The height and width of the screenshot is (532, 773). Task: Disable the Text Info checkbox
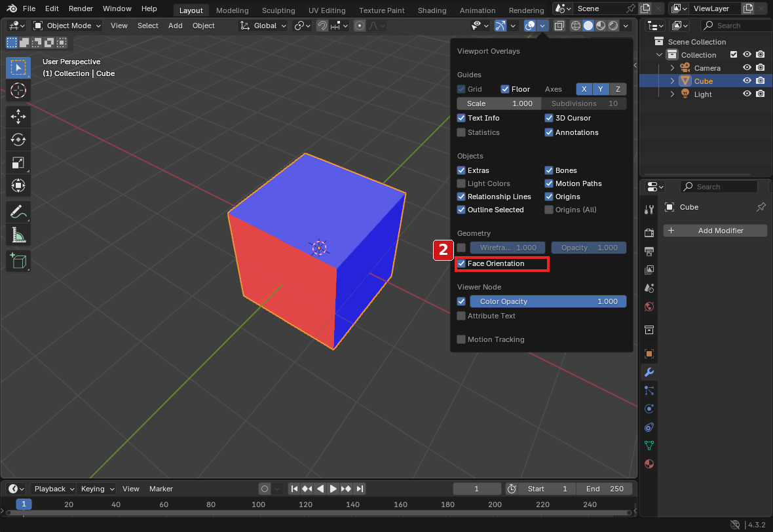coord(461,119)
